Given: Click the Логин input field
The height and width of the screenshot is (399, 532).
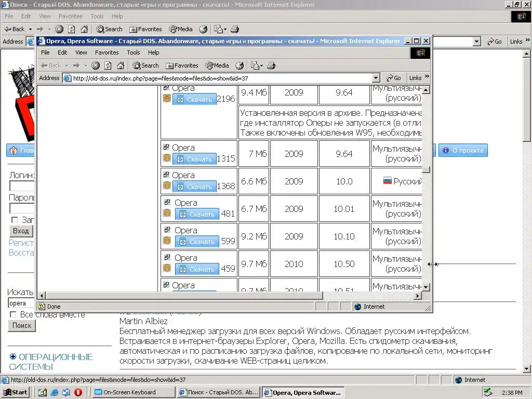Looking at the screenshot, I should click(22, 186).
